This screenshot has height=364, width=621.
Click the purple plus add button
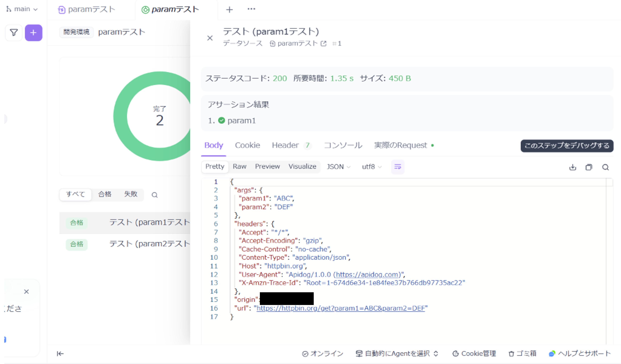point(33,33)
